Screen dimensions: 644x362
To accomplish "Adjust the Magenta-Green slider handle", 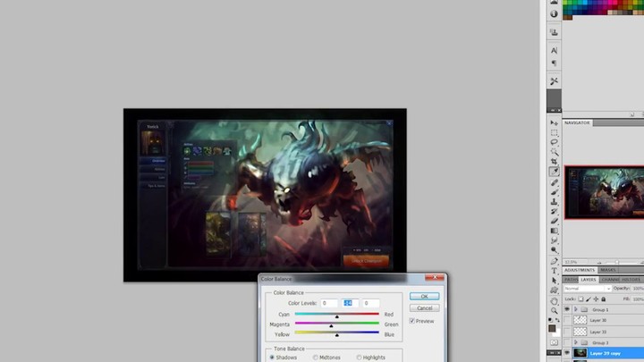I will point(331,326).
